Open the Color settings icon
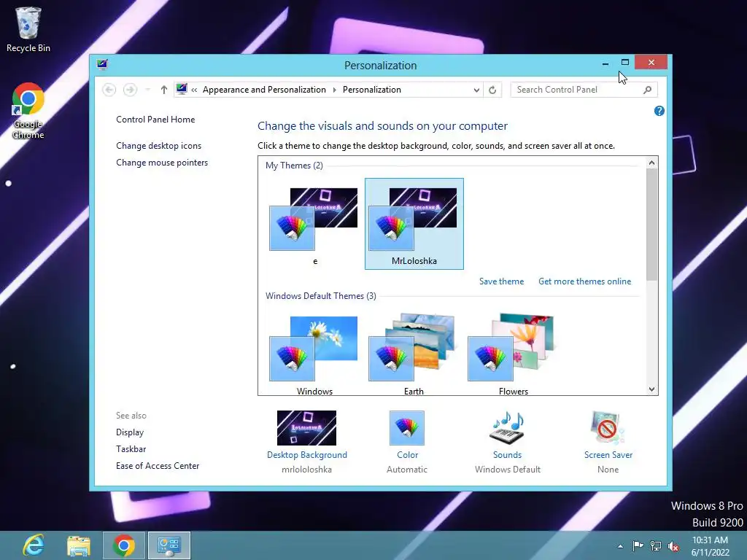The width and height of the screenshot is (747, 560). pos(407,427)
